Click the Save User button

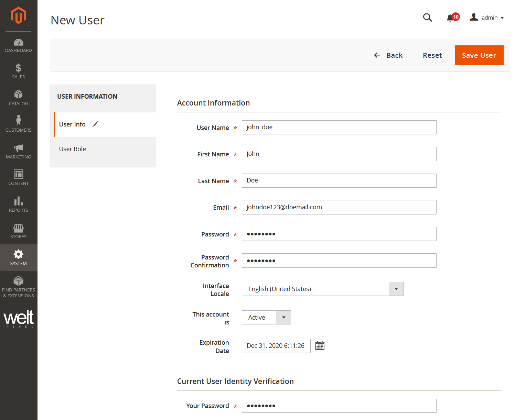pos(479,55)
